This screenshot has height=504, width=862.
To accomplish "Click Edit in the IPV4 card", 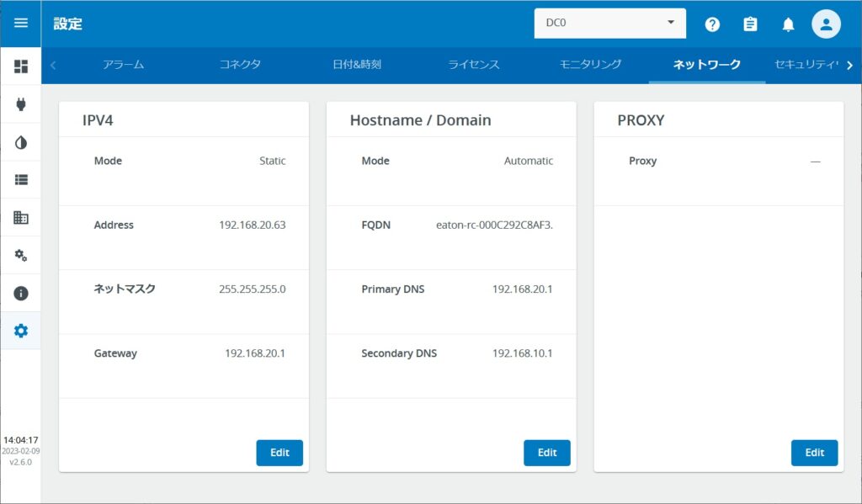I will tap(279, 453).
